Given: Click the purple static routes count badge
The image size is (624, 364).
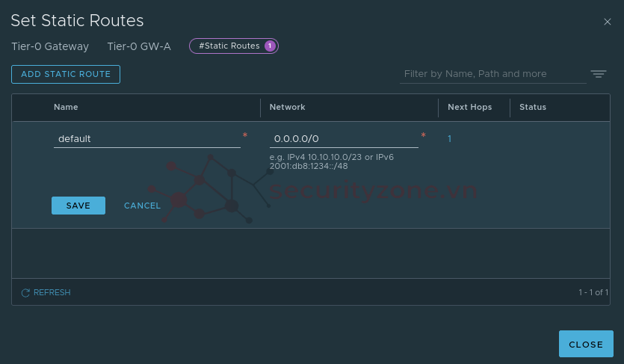Looking at the screenshot, I should [270, 46].
